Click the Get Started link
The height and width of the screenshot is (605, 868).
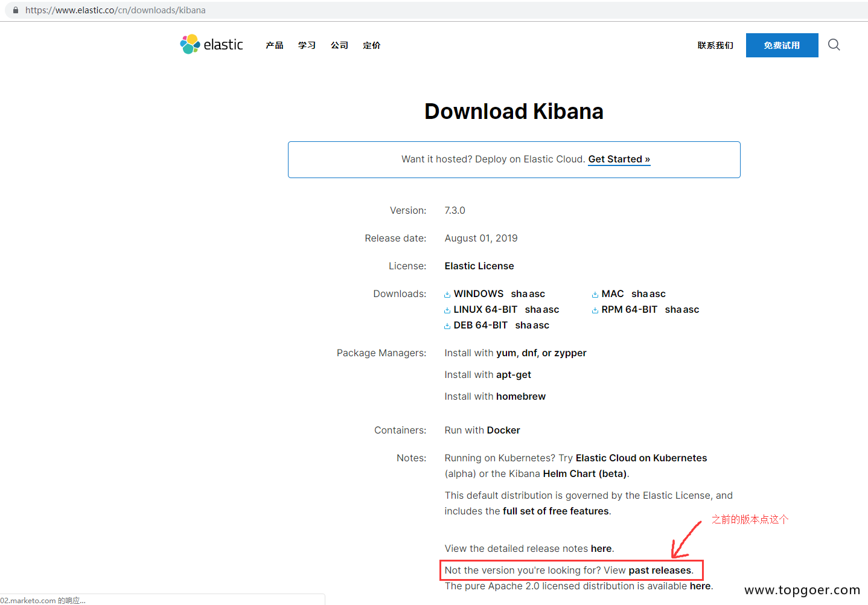(618, 159)
